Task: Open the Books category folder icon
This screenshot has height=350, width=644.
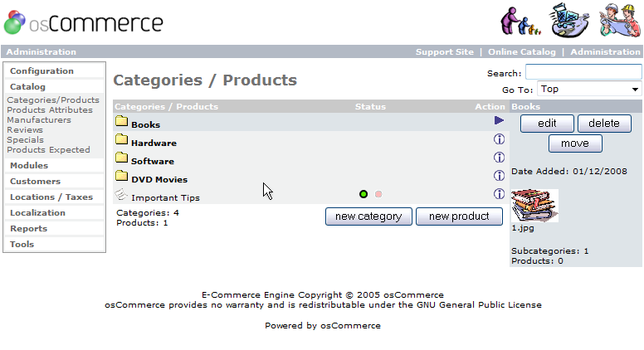Action: [x=121, y=121]
